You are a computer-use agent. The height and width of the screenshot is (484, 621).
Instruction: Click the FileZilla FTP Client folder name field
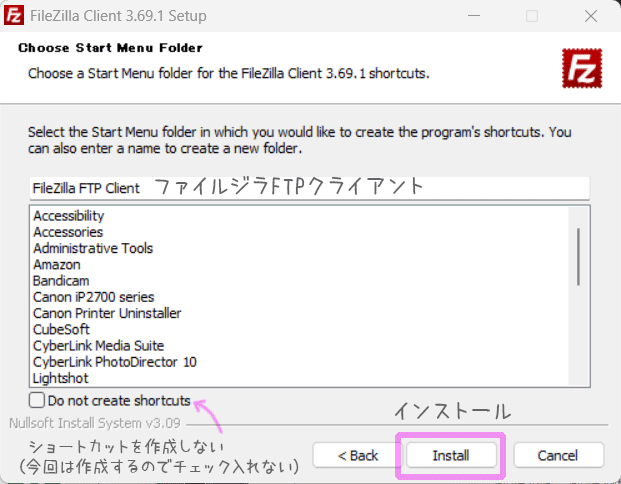[x=310, y=188]
